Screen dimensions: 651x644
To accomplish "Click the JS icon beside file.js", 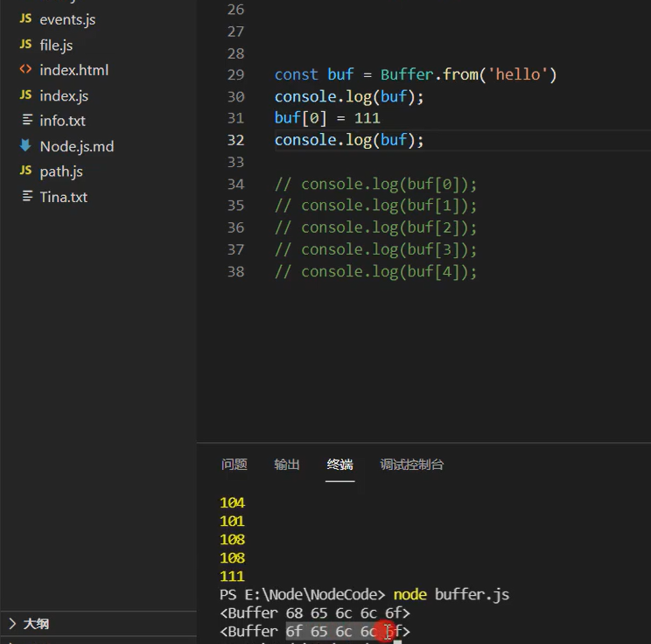I will (25, 44).
